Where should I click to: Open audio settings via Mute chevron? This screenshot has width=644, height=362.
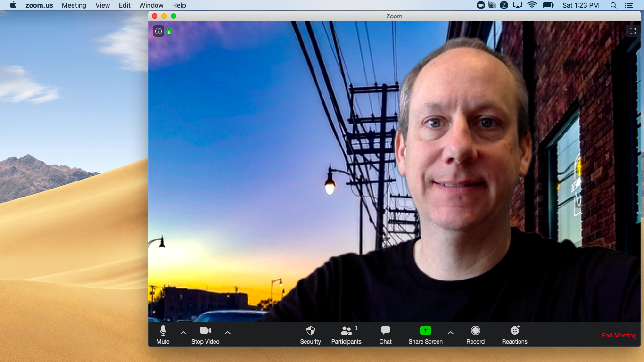point(183,333)
